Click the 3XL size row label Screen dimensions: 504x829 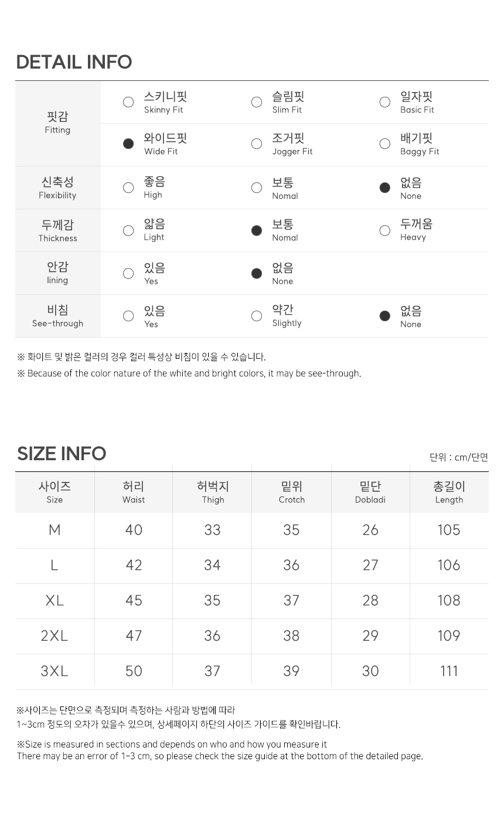[55, 671]
